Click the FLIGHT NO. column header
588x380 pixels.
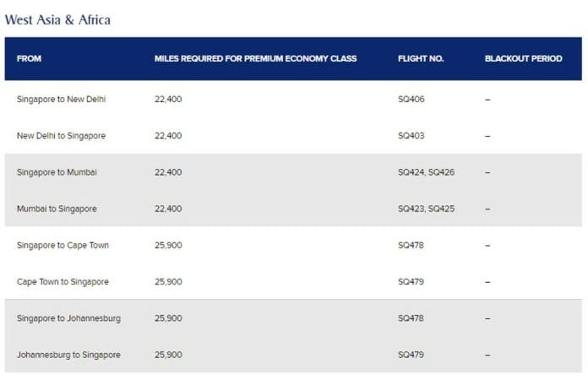tap(421, 58)
